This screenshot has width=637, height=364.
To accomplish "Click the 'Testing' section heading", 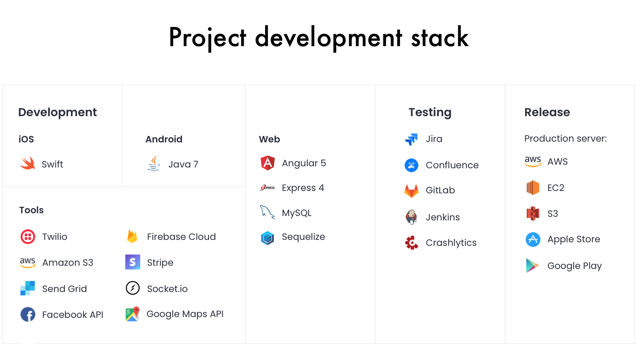I will point(430,113).
